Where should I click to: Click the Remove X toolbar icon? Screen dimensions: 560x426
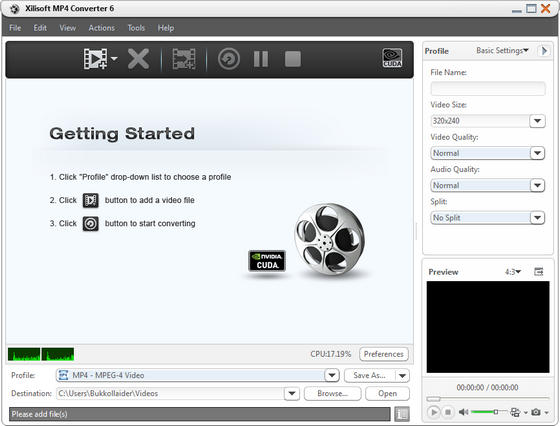138,59
